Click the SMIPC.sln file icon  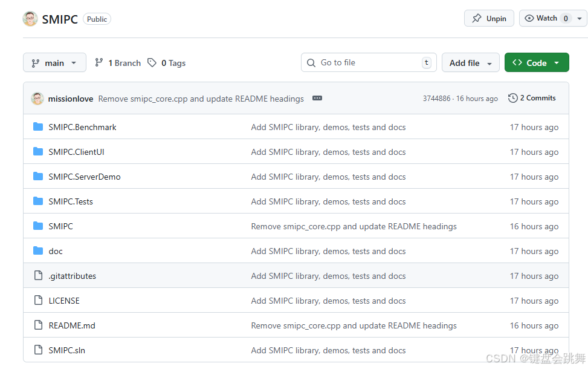pyautogui.click(x=38, y=350)
